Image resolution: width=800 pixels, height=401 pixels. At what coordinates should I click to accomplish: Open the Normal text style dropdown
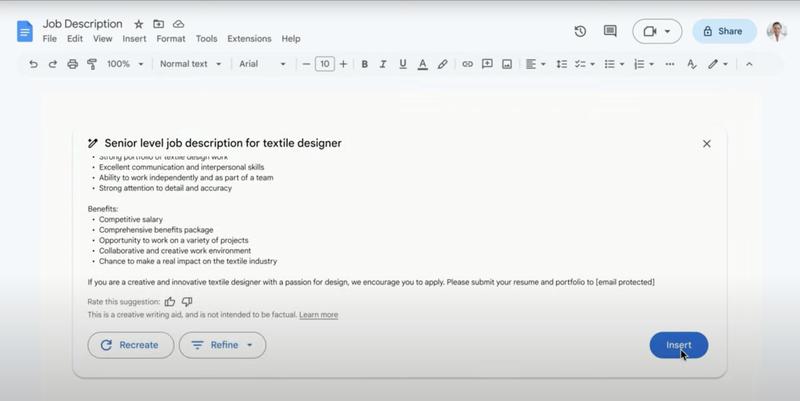coord(190,64)
